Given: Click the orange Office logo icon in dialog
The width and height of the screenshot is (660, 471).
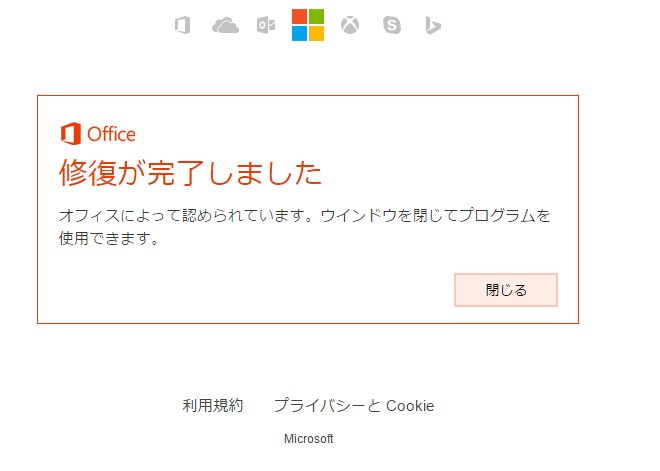Looking at the screenshot, I should click(71, 134).
